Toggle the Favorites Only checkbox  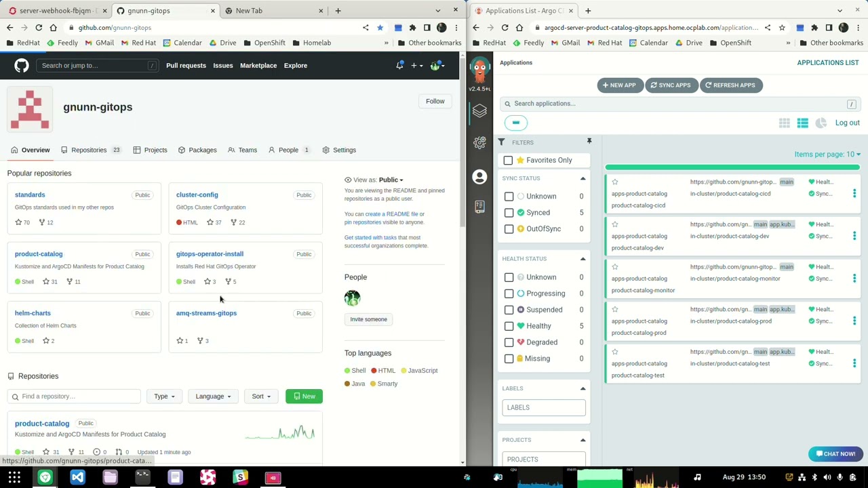point(508,160)
